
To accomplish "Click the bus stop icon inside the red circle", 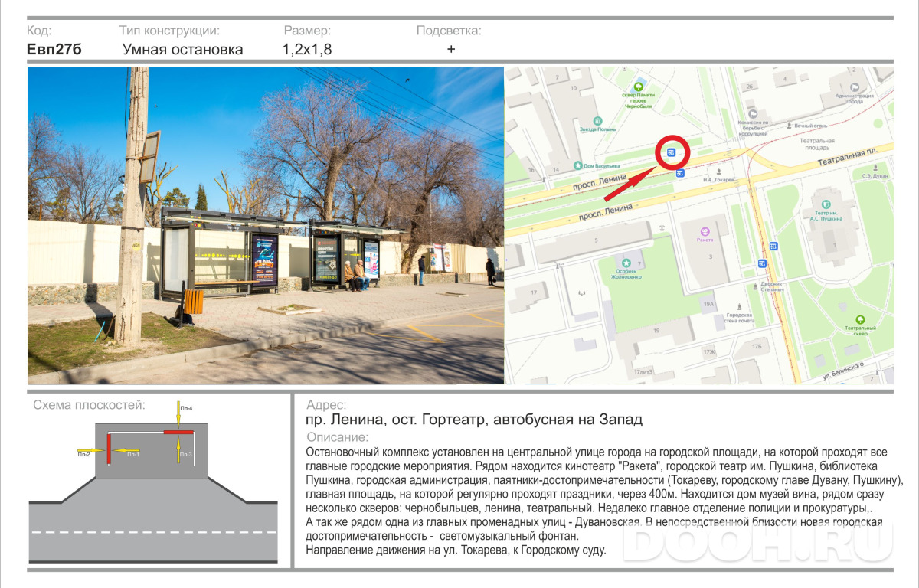I will pos(672,152).
